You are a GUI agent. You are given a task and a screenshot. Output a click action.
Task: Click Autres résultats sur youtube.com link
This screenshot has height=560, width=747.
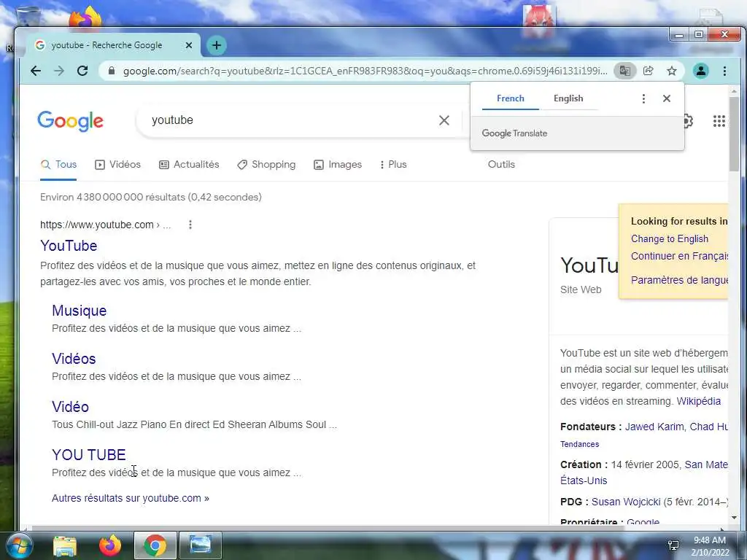point(131,498)
